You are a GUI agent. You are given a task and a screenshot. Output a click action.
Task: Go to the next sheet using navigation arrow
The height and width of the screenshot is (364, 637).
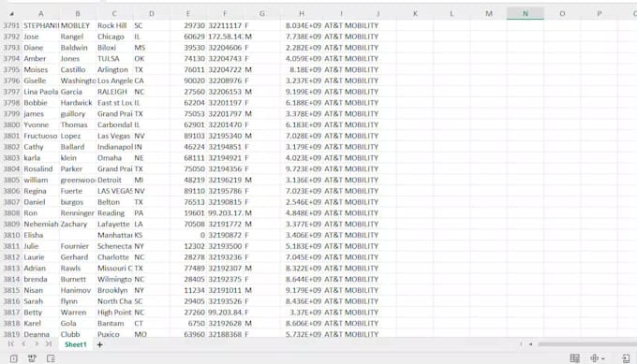pyautogui.click(x=37, y=344)
